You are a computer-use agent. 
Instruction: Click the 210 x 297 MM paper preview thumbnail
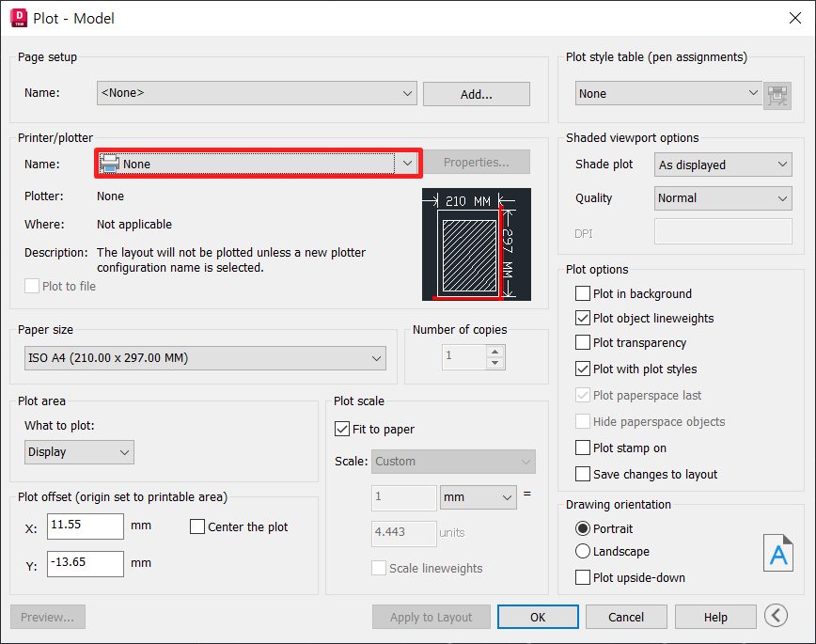(x=477, y=244)
